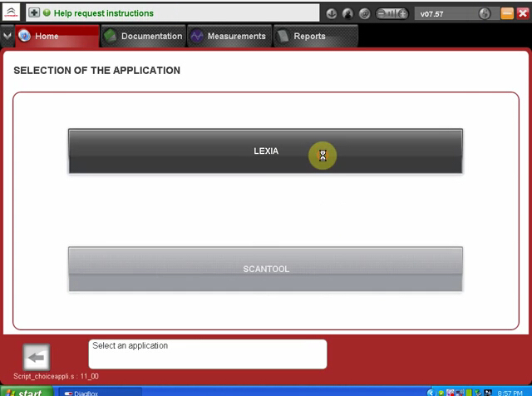Click the plus icon beside Help request
Screen dimensions: 532x396
click(x=33, y=13)
